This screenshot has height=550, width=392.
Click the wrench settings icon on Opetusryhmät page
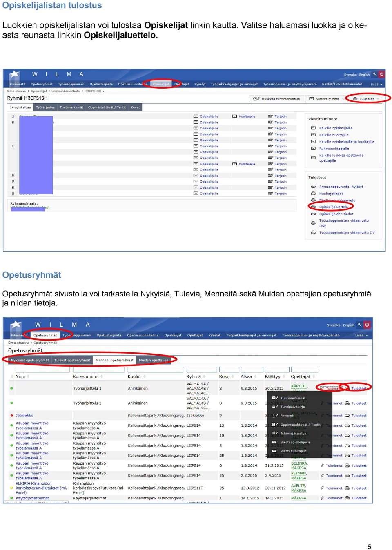pyautogui.click(x=359, y=325)
